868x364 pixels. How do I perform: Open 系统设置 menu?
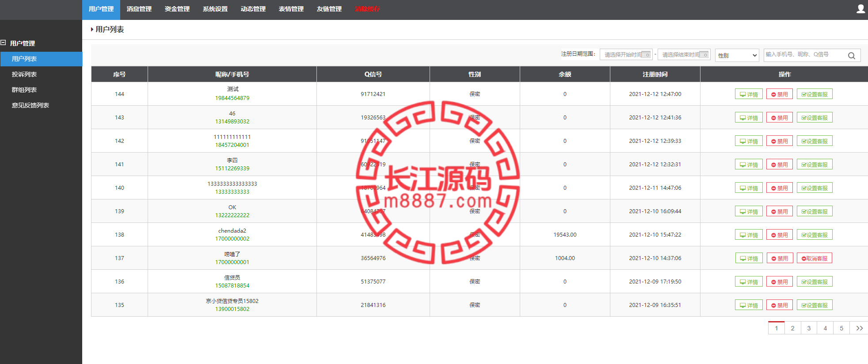pyautogui.click(x=215, y=9)
